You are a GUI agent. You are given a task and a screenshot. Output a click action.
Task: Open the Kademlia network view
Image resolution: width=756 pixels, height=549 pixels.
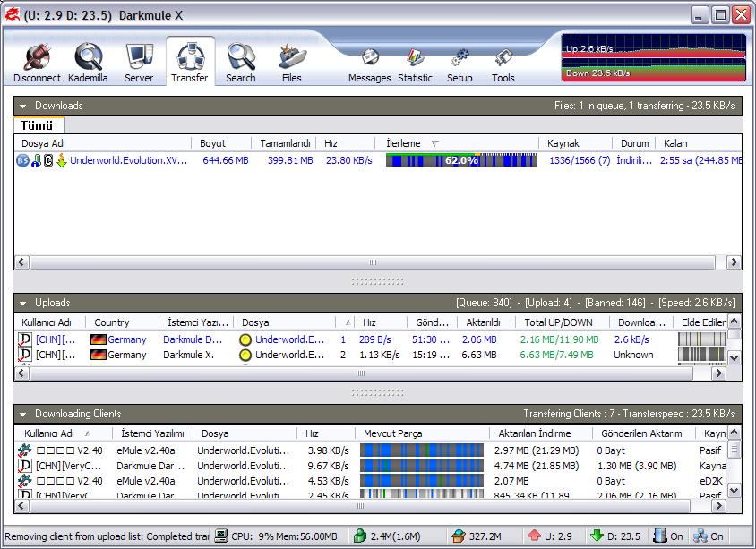tap(89, 57)
